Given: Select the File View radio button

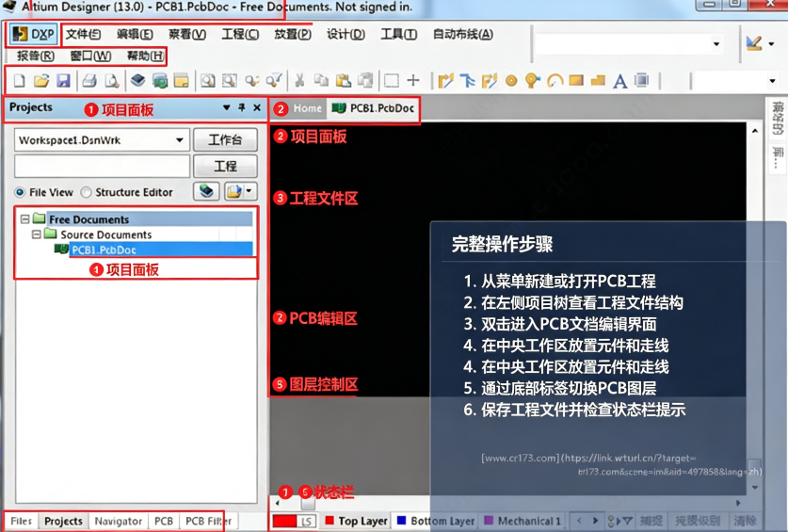Looking at the screenshot, I should tap(20, 193).
